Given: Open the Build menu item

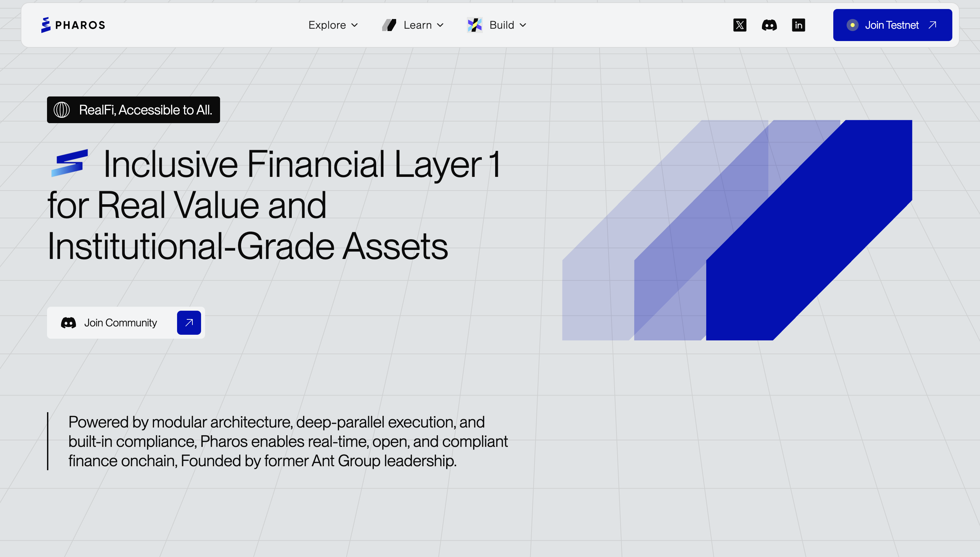Looking at the screenshot, I should (x=502, y=25).
